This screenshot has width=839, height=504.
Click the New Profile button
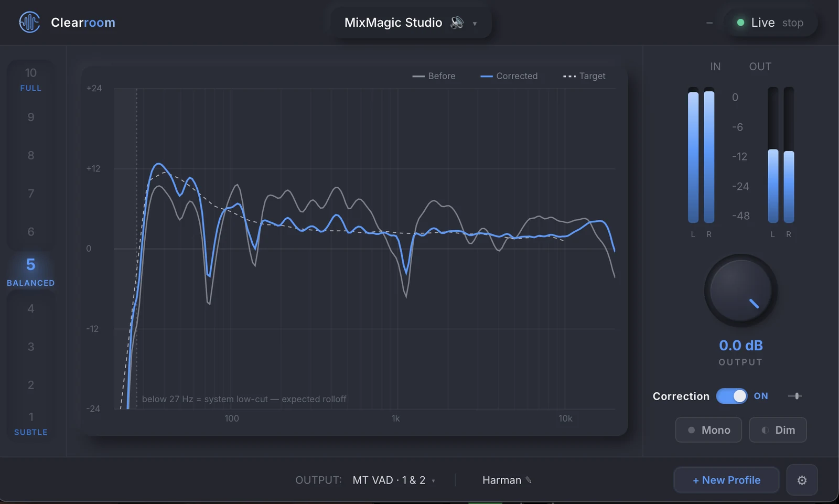click(726, 480)
